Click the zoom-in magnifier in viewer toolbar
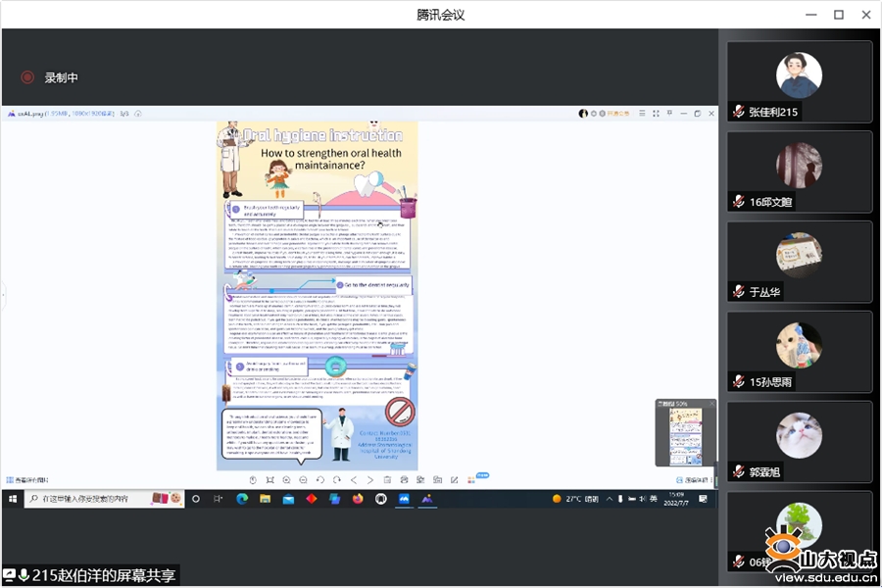The height and width of the screenshot is (588, 882). click(x=286, y=480)
